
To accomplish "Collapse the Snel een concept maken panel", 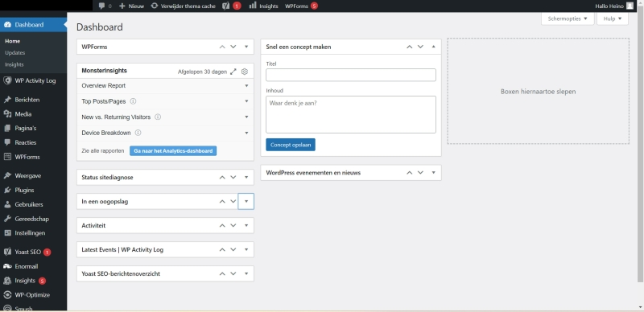I will pyautogui.click(x=434, y=47).
